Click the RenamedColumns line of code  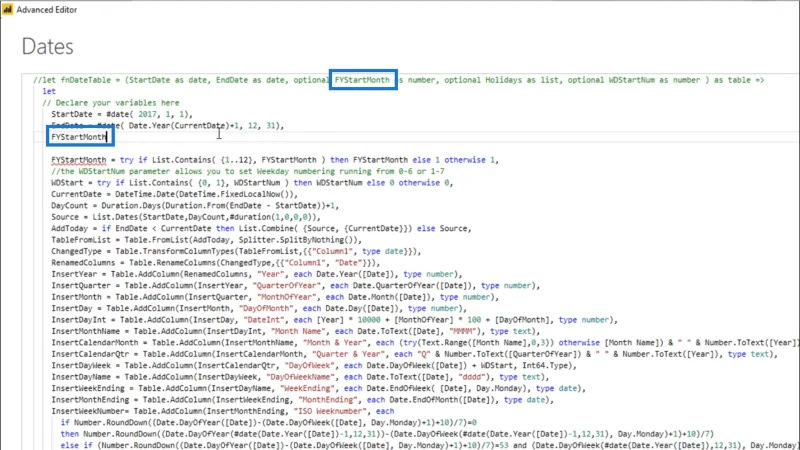215,263
